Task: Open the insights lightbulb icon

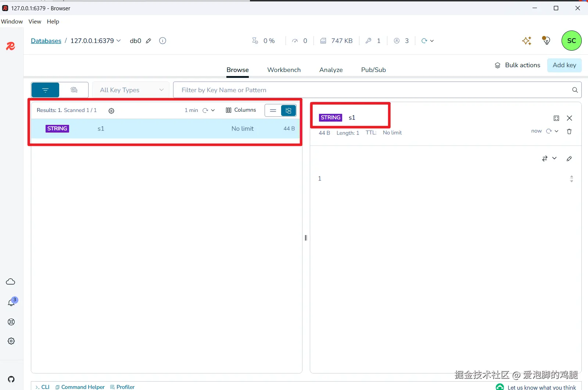Action: click(x=546, y=40)
